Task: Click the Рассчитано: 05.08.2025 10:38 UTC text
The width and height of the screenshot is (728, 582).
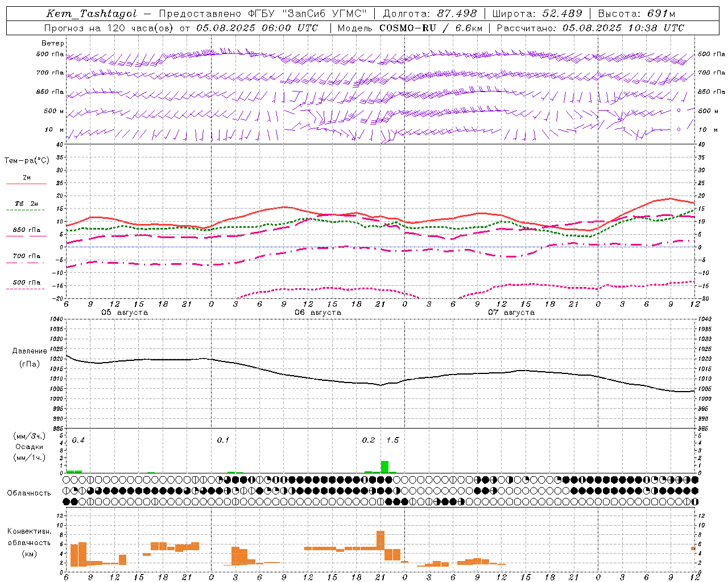Action: click(x=590, y=28)
